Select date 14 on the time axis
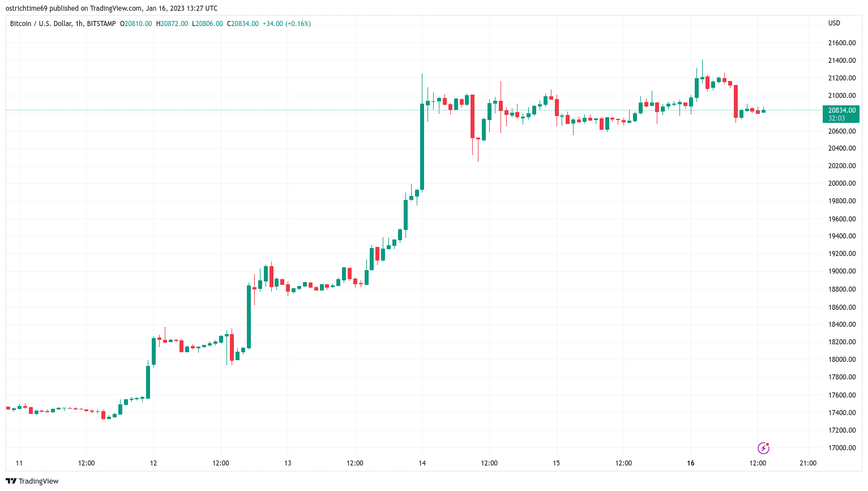 (x=422, y=463)
